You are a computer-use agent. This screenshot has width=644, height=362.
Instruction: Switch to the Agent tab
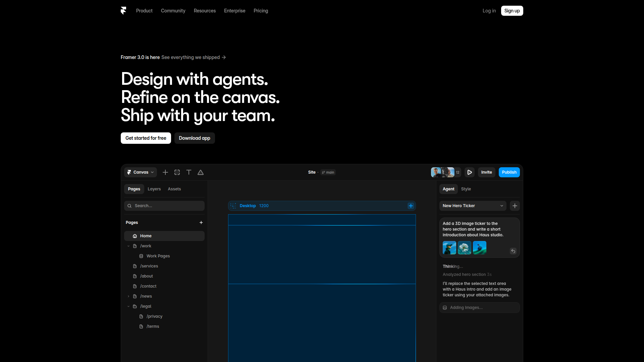pos(448,189)
